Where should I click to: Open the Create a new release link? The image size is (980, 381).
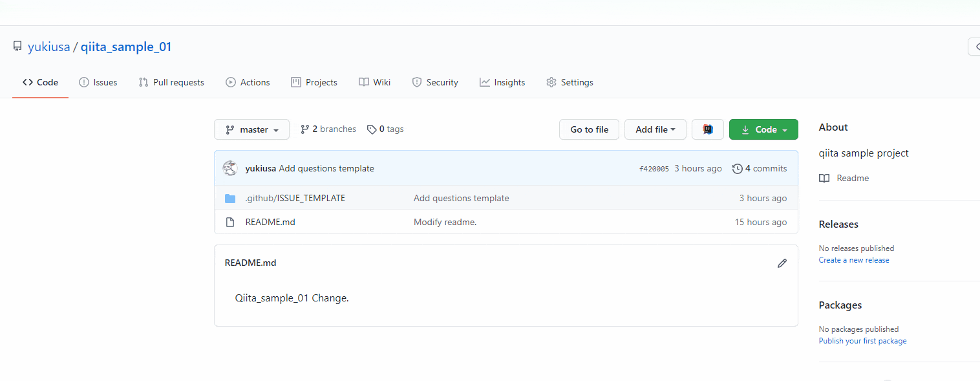click(x=854, y=259)
